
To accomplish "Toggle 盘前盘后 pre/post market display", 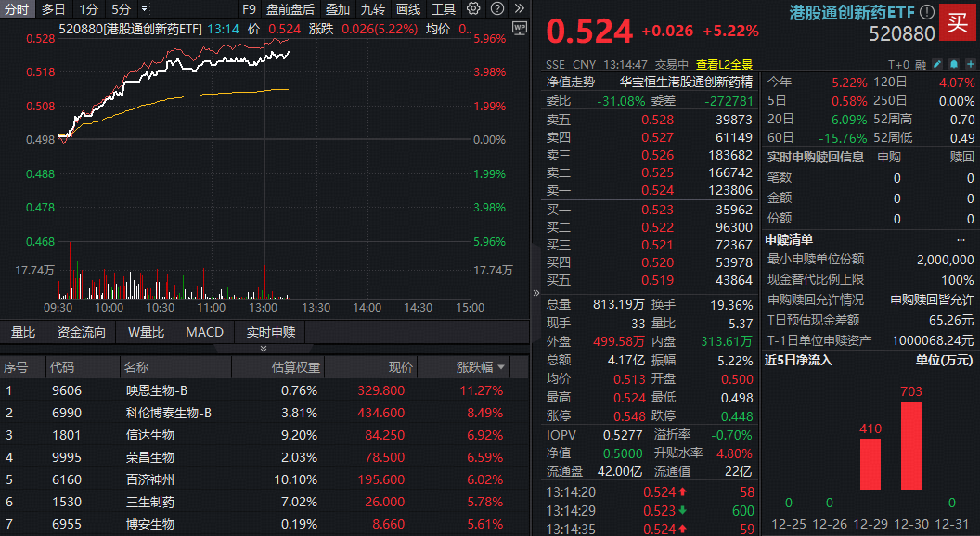I will [x=290, y=9].
